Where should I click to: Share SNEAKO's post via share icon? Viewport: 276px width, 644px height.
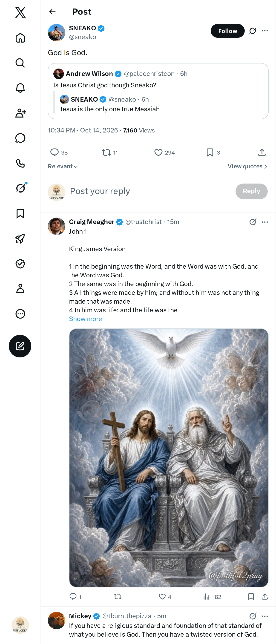(262, 152)
